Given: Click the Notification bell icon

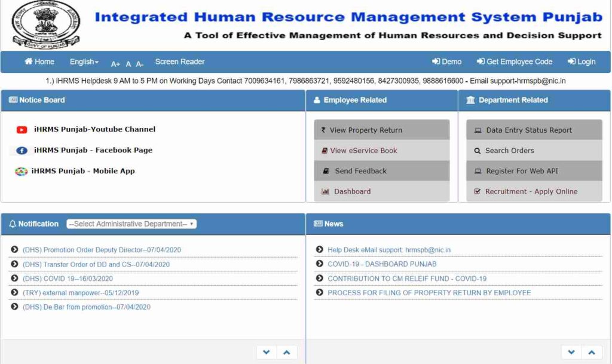Looking at the screenshot, I should [13, 224].
